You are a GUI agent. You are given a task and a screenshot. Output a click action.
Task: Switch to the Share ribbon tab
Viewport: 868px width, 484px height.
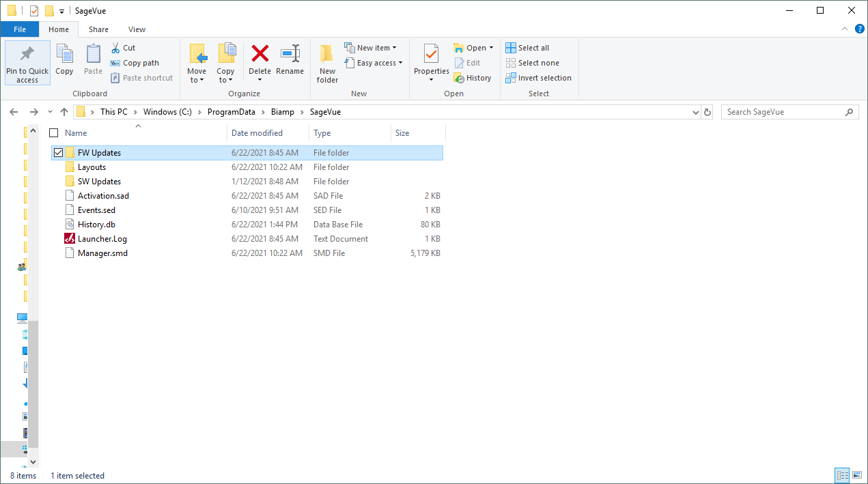(98, 29)
